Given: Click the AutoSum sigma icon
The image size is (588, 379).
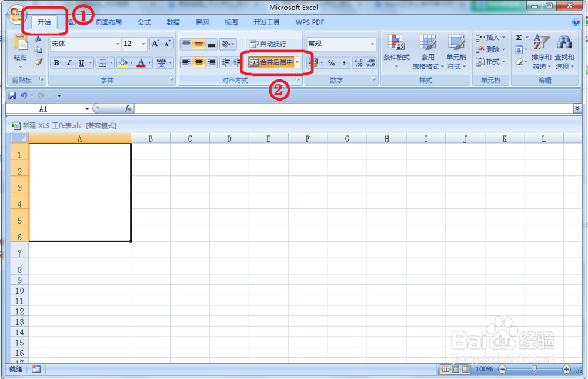Looking at the screenshot, I should [x=519, y=38].
